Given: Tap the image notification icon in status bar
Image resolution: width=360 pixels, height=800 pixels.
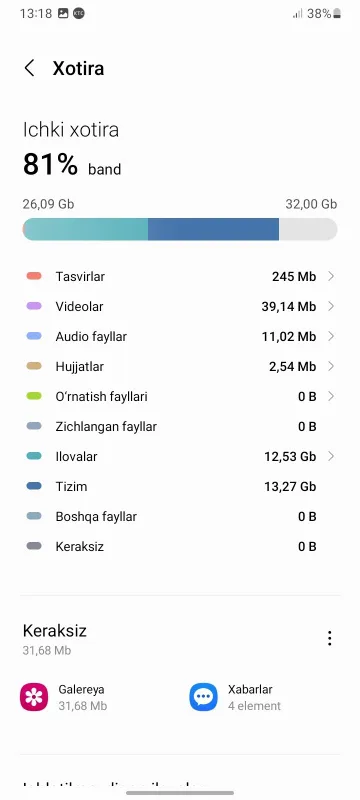Looking at the screenshot, I should (63, 14).
